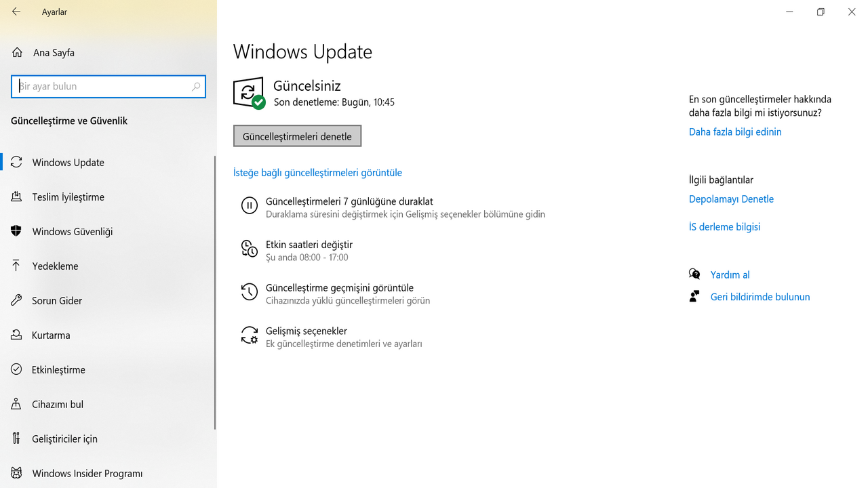Minimize the Ayarlar window
The width and height of the screenshot is (868, 488).
point(789,12)
